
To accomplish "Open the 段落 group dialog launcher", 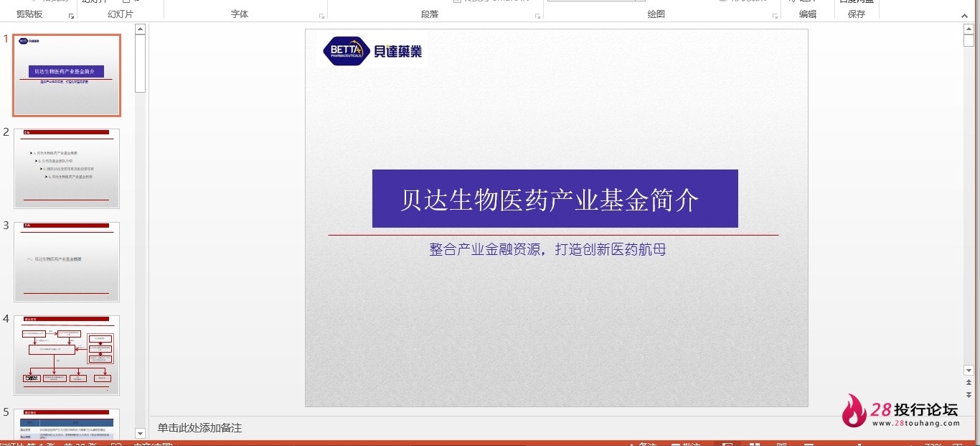I will point(537,16).
